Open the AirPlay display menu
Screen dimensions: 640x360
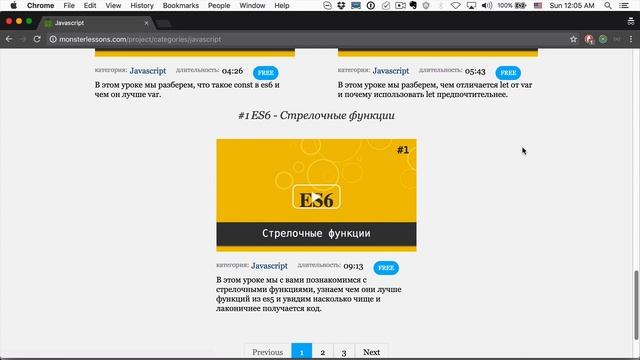[x=471, y=6]
